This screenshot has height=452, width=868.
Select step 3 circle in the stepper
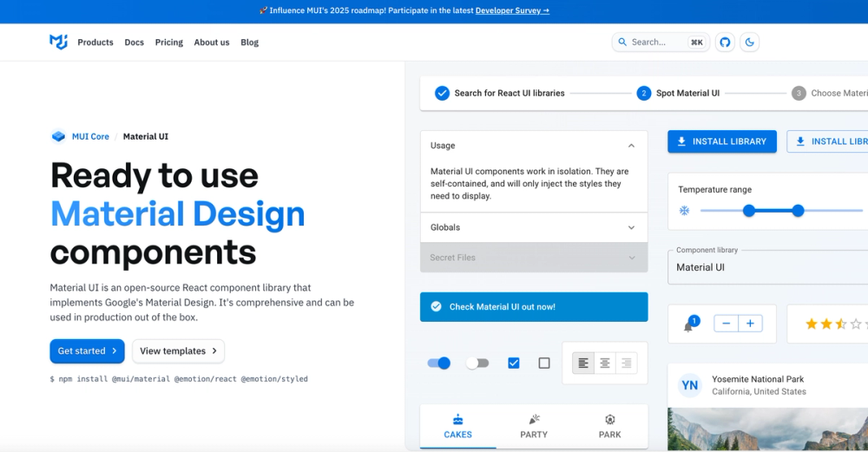(x=799, y=93)
